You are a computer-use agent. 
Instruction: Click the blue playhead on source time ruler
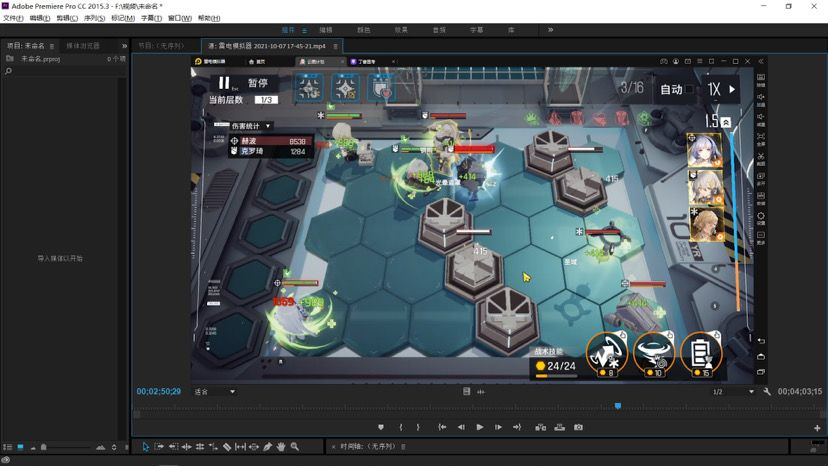pos(618,406)
